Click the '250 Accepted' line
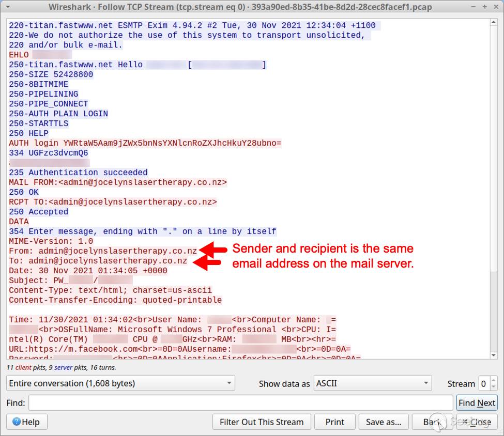 point(39,211)
